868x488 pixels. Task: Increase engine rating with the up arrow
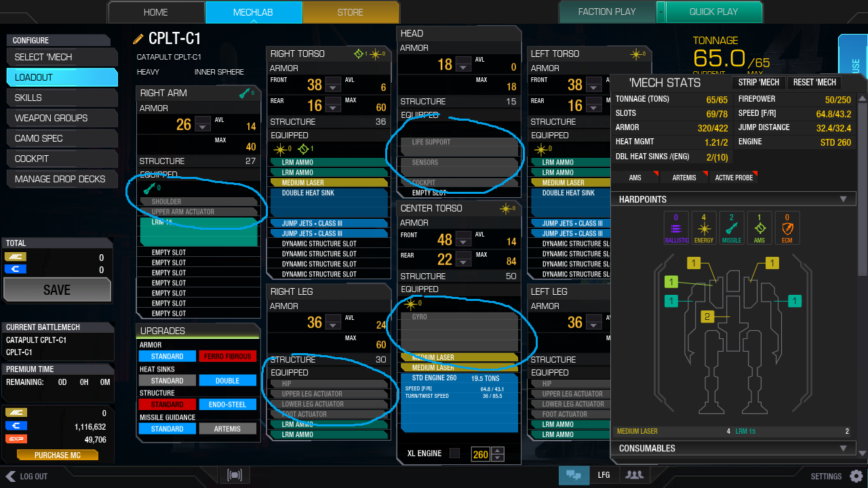[498, 451]
